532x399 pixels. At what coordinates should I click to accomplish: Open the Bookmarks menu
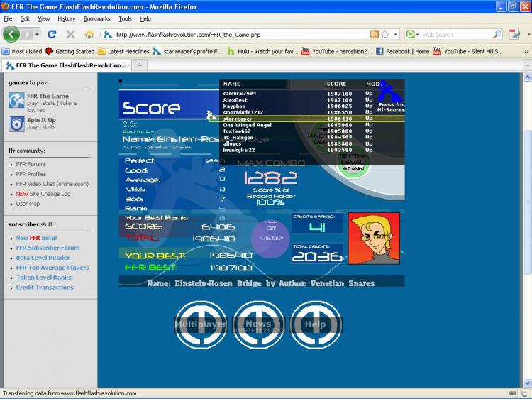[x=96, y=19]
